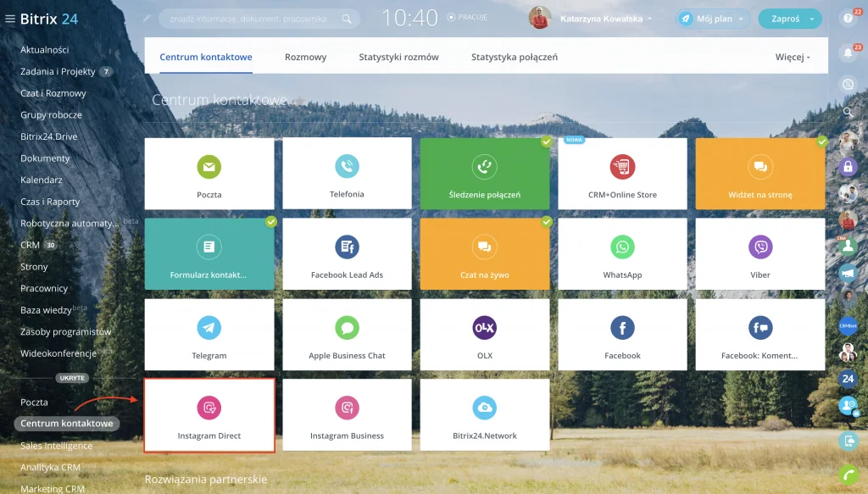Open the notifications bell icon
Viewport: 868px width, 494px height.
848,53
